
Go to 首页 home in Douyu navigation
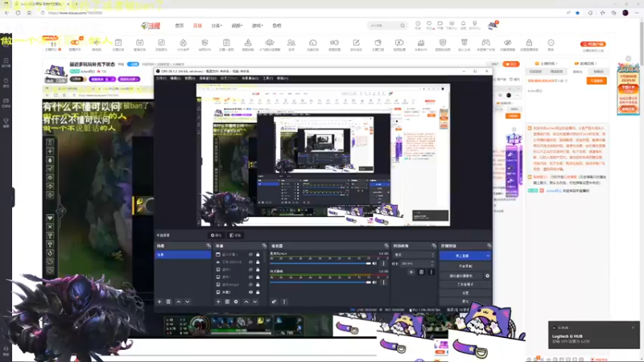[x=180, y=26]
